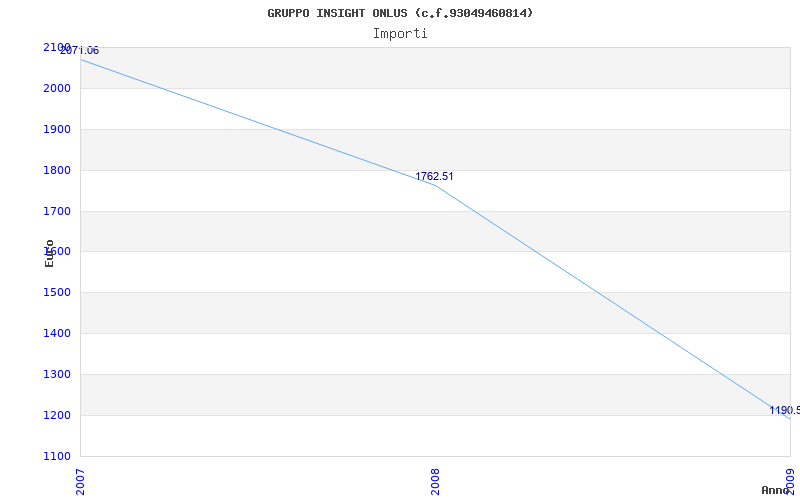Select the 2071.06 data point label
800x500 pixels.
coord(80,51)
